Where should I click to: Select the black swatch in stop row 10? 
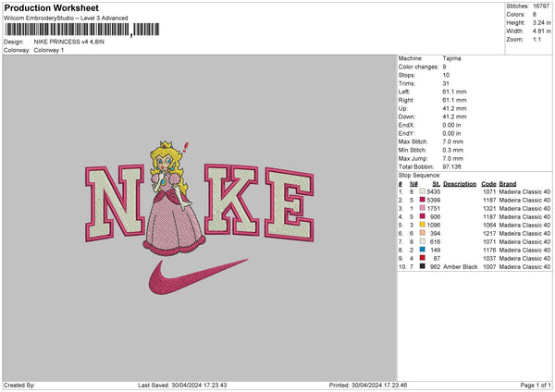coord(423,266)
